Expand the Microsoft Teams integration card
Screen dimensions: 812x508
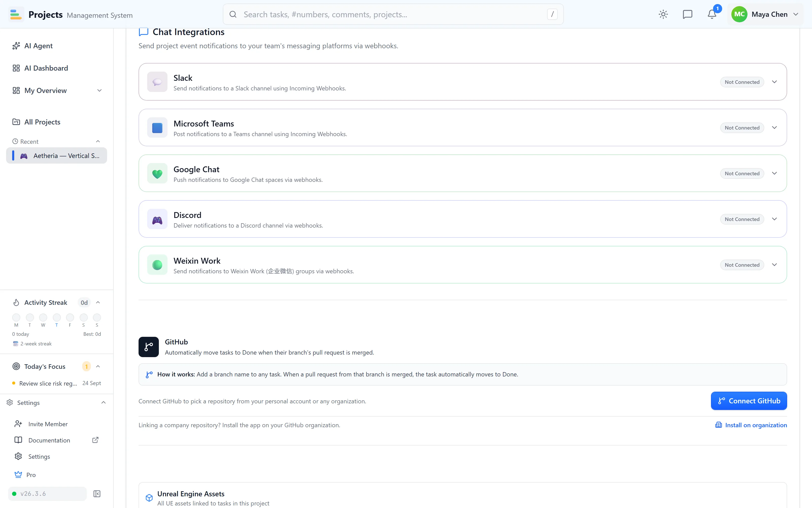(774, 127)
